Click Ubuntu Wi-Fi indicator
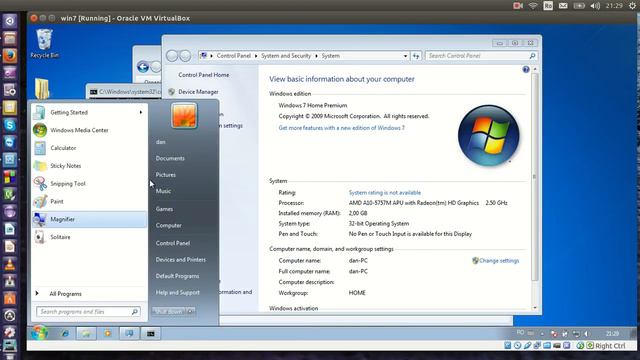This screenshot has height=360, width=640. pyautogui.click(x=533, y=6)
